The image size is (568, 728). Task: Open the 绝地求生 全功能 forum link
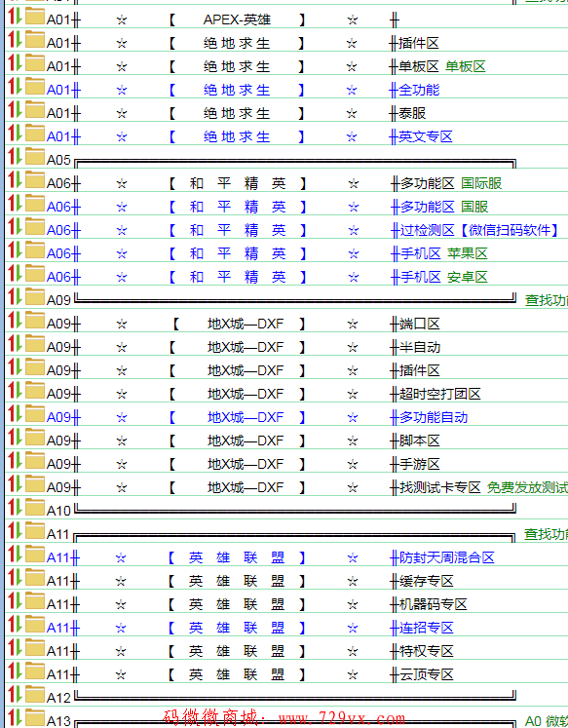pyautogui.click(x=244, y=90)
